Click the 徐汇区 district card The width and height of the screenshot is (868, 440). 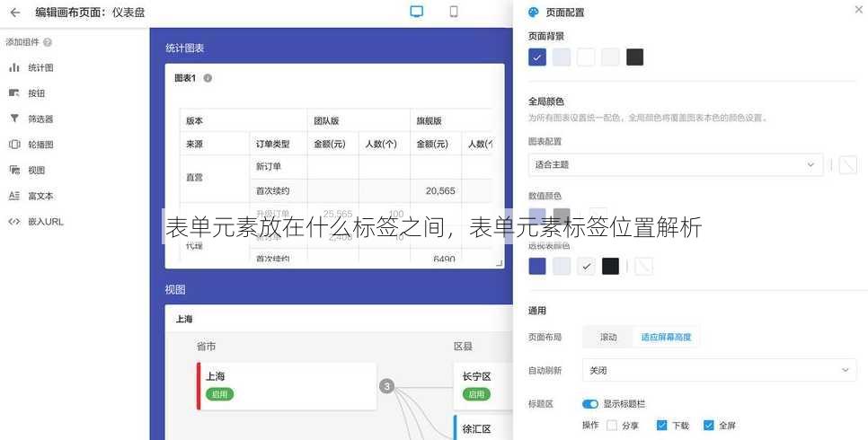[x=483, y=427]
